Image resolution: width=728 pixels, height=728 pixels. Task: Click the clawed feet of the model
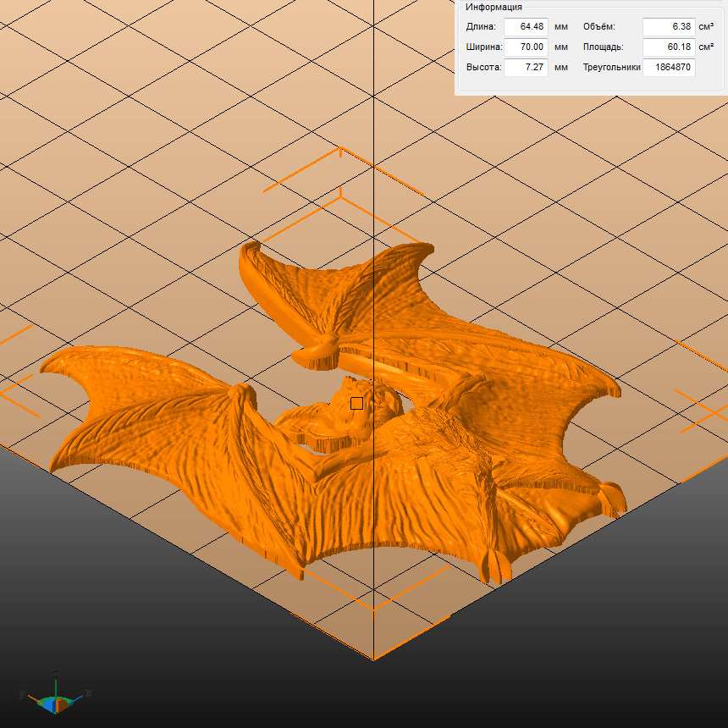496,565
